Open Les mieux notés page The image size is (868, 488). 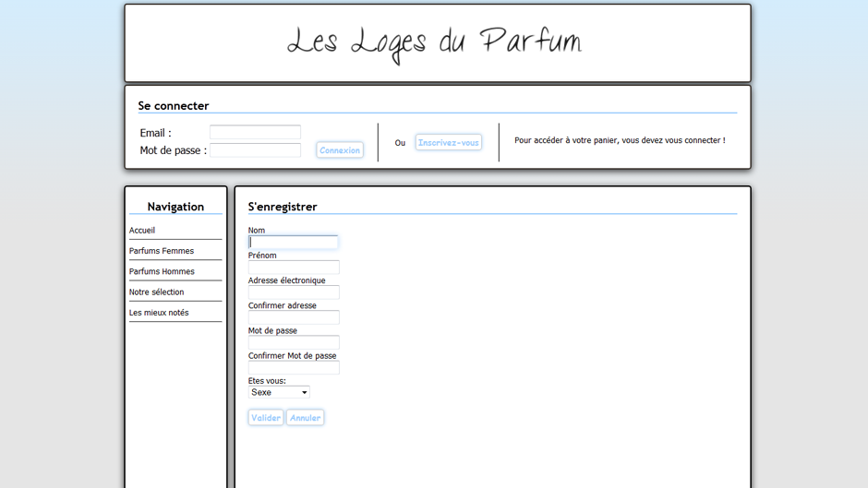159,312
